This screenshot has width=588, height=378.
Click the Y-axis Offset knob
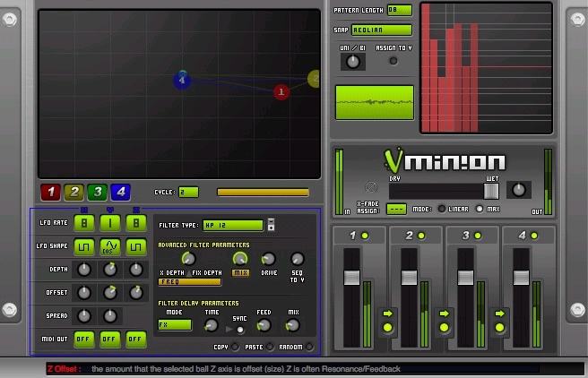point(110,293)
